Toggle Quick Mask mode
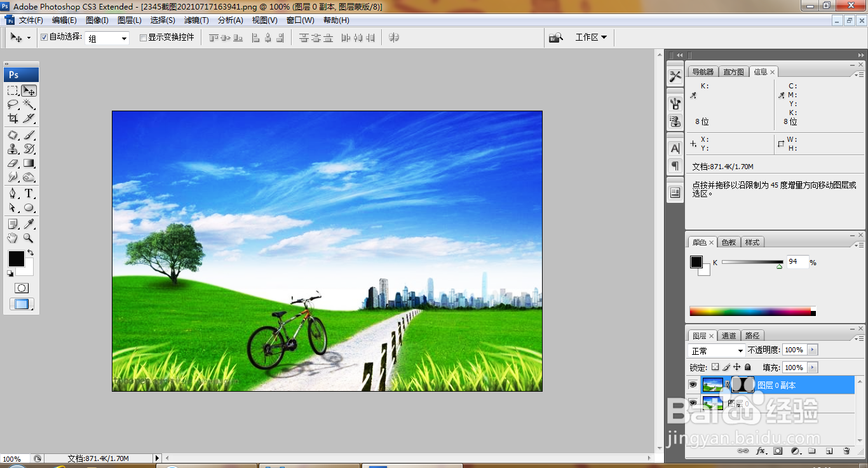The image size is (868, 468). click(22, 288)
